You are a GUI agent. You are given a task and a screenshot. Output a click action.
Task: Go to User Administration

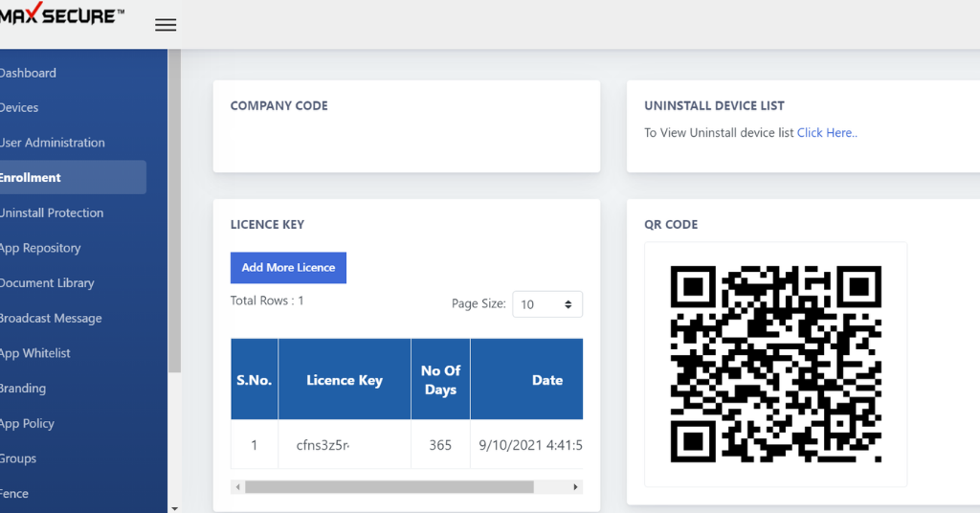[53, 143]
